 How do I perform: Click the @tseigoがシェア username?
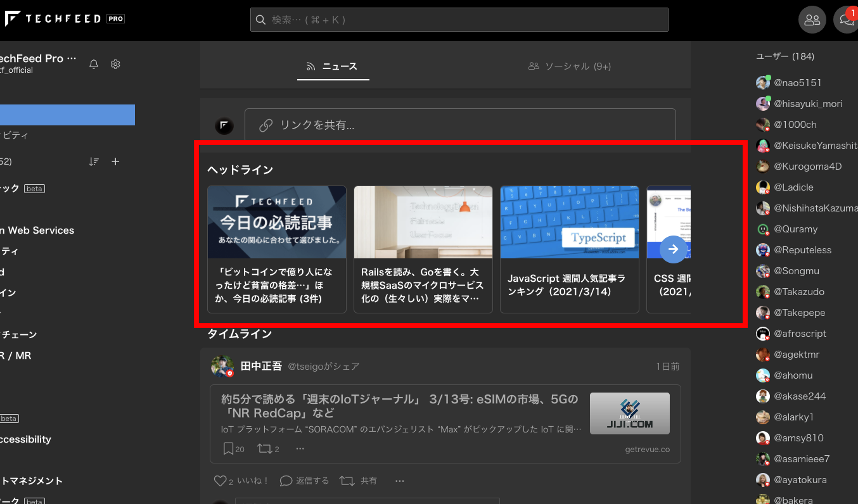[324, 367]
